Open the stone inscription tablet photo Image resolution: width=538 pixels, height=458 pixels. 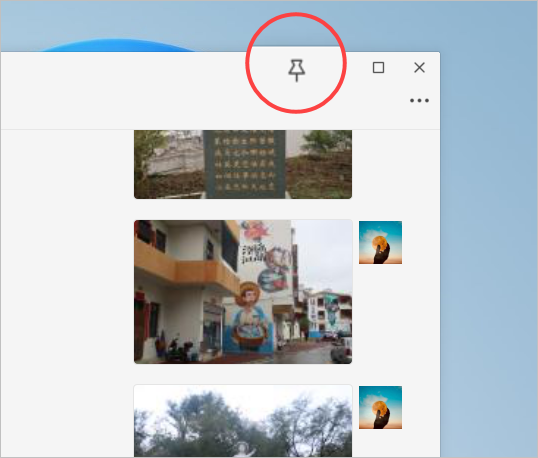pos(243,164)
